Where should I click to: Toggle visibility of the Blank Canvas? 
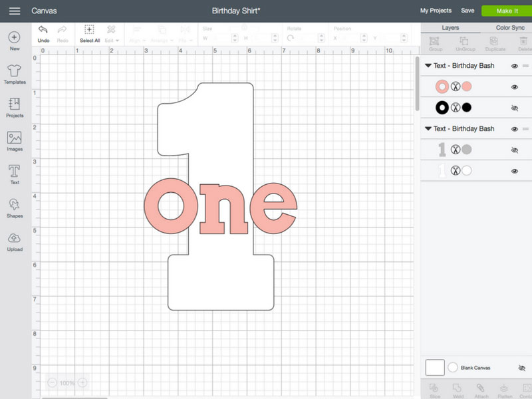[522, 368]
